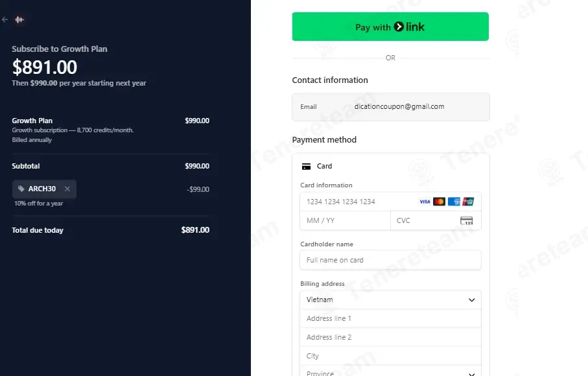Click the City input field
This screenshot has width=588, height=376.
click(x=390, y=356)
